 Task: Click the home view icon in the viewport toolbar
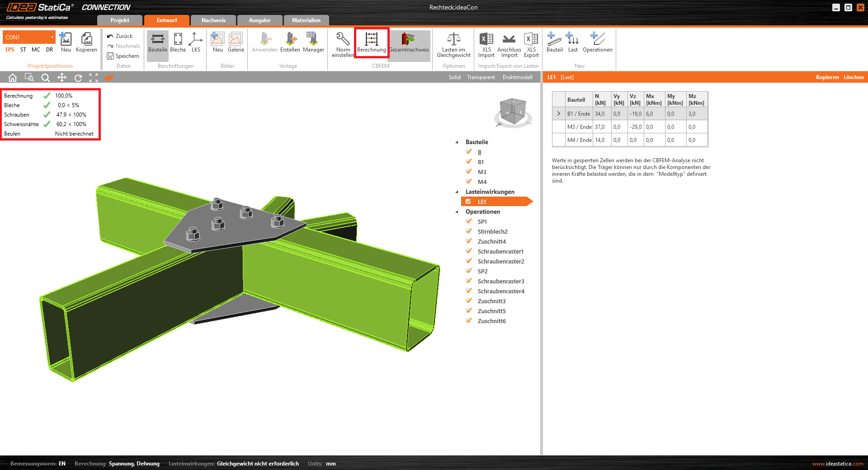13,78
